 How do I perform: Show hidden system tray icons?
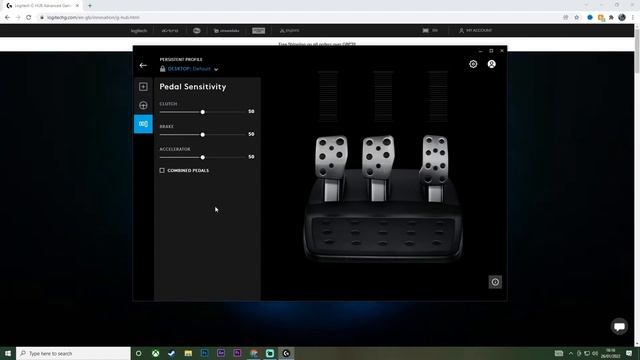click(571, 353)
